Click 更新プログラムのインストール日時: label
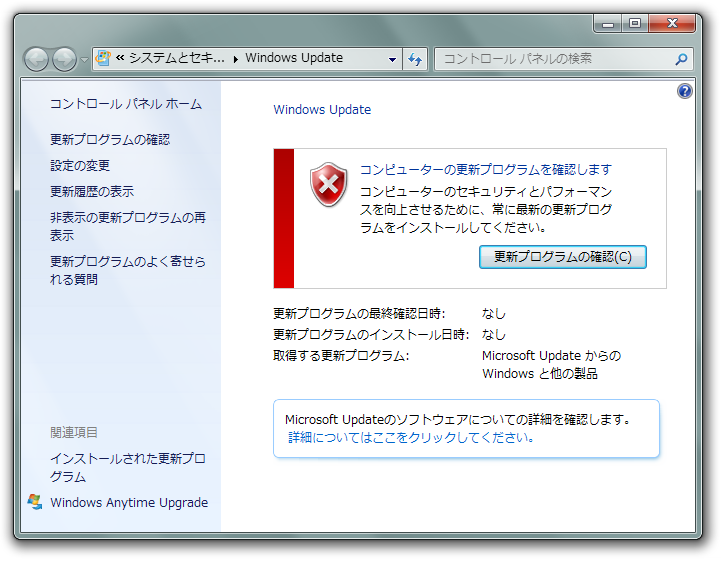The image size is (721, 565). 371,334
